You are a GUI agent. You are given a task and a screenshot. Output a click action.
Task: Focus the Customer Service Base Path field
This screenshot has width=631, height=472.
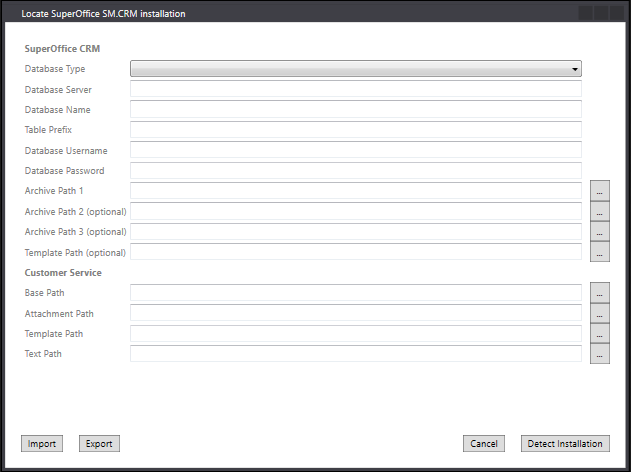coord(356,293)
